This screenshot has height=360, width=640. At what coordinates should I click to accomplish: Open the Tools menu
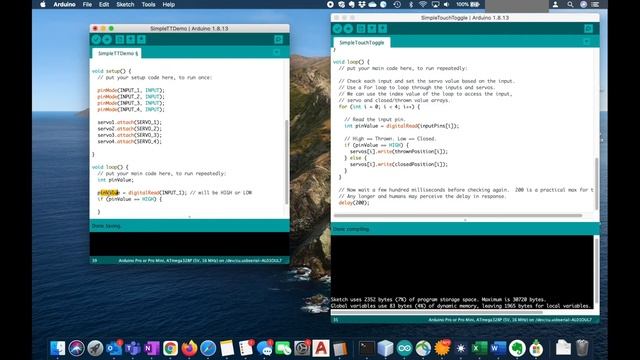click(x=148, y=4)
